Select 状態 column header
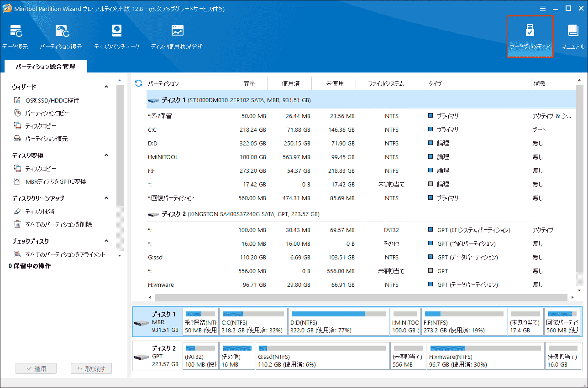The width and height of the screenshot is (588, 388). (x=553, y=83)
